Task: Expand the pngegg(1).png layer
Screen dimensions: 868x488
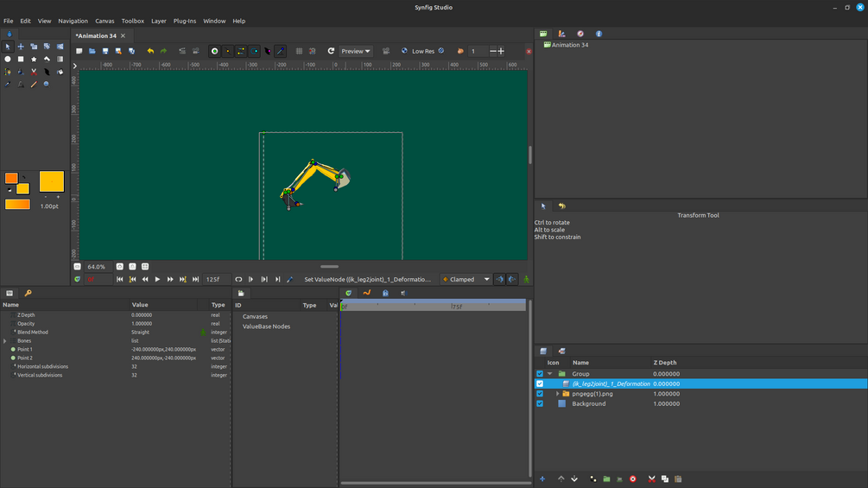Action: pos(557,394)
